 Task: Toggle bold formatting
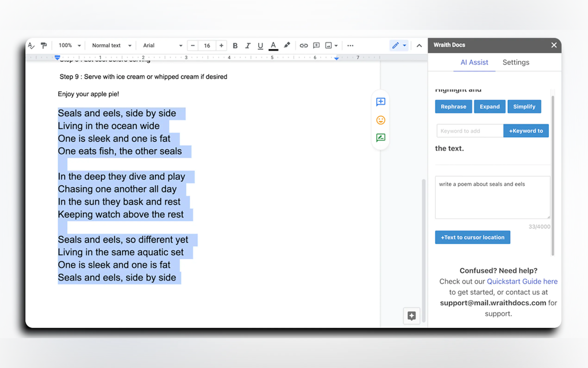(235, 45)
